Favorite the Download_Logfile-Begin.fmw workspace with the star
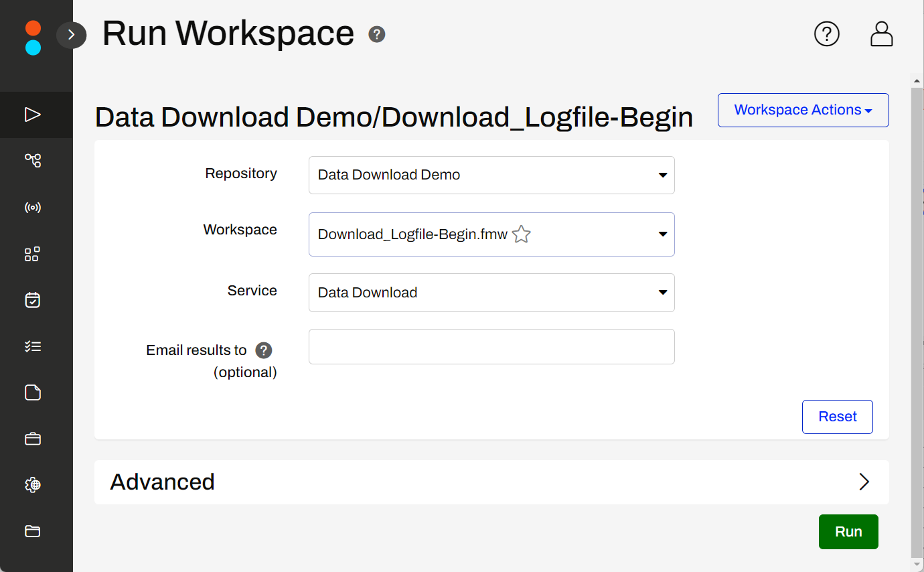 tap(521, 234)
